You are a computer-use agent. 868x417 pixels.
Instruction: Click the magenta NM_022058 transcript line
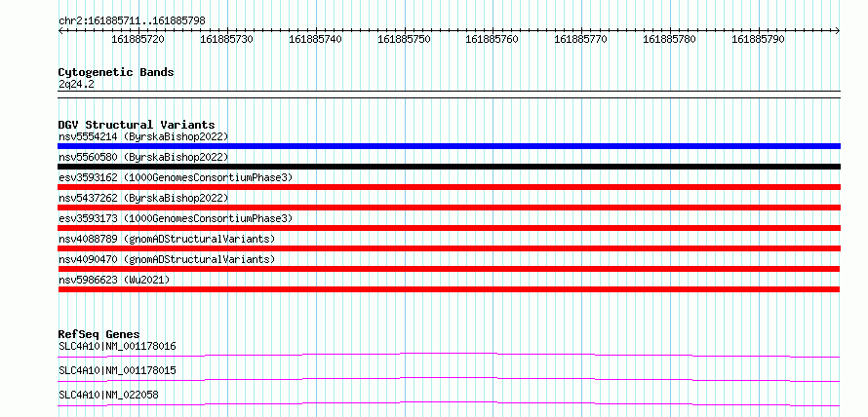coord(449,403)
